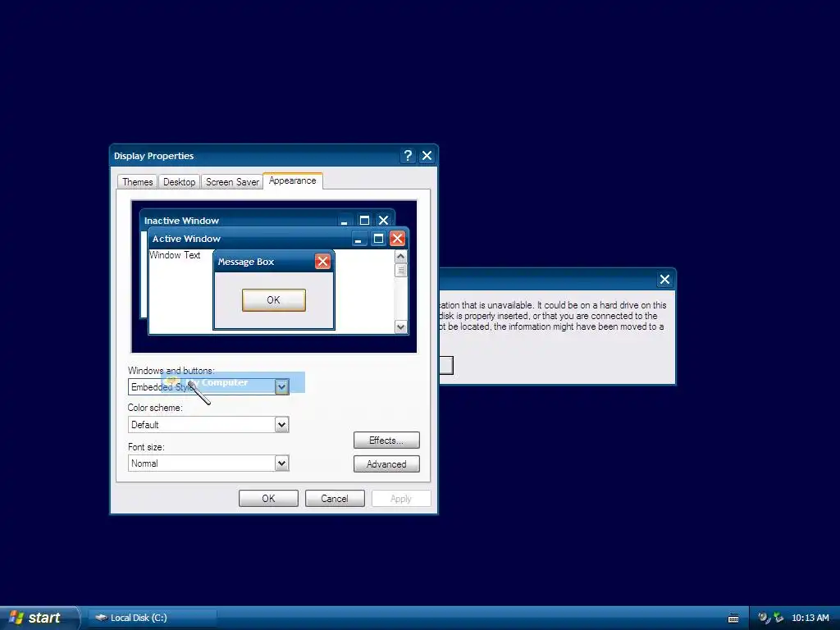Click the Active Window preview maximize icon
Image resolution: width=840 pixels, height=630 pixels.
378,239
